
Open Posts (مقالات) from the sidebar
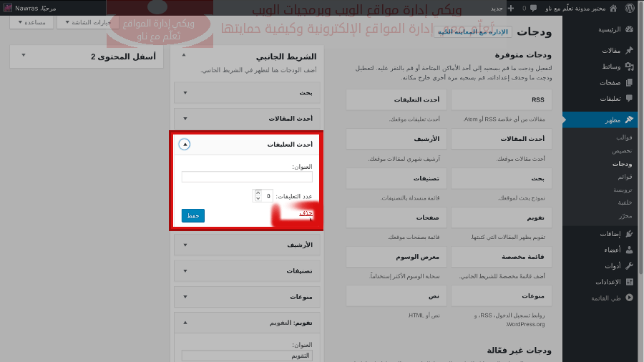coord(610,51)
